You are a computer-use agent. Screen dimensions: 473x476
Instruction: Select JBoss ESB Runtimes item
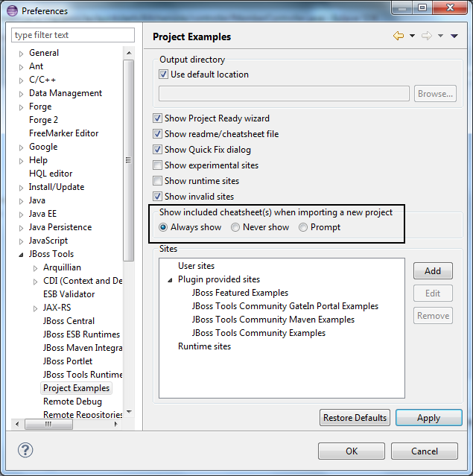[x=81, y=334]
